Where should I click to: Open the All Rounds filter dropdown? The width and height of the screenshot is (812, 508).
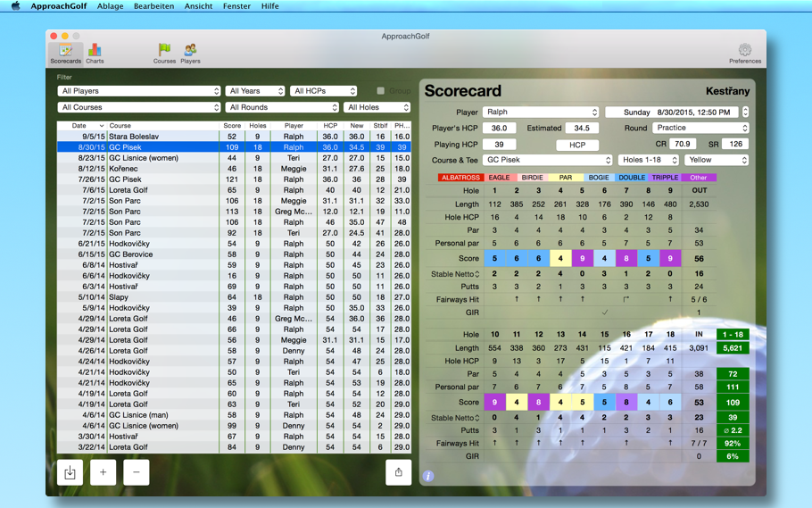[x=282, y=107]
